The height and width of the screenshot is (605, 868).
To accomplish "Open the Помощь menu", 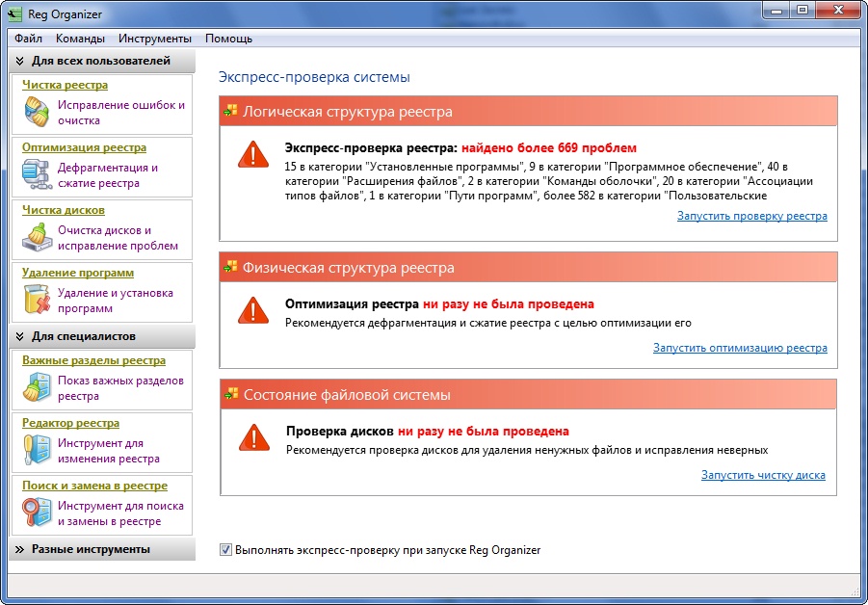I will [228, 39].
